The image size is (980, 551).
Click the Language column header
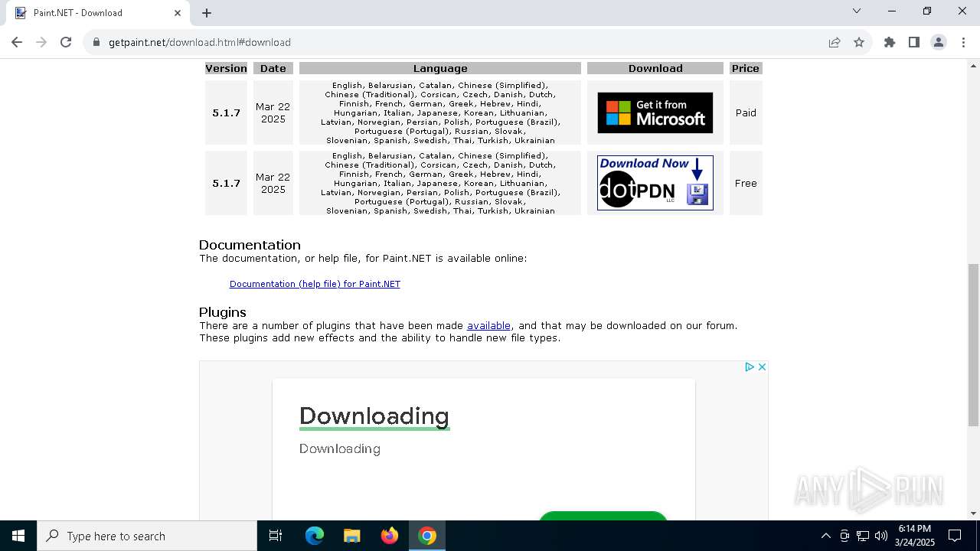(440, 68)
